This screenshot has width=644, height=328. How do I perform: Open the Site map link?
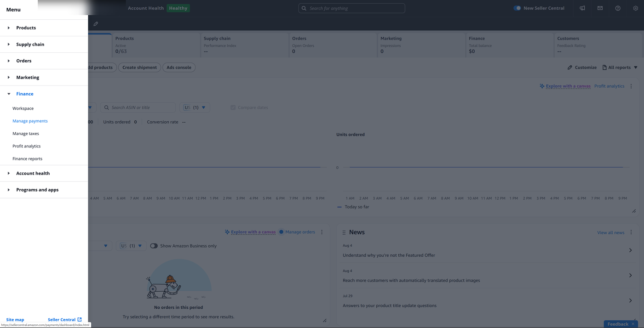pyautogui.click(x=15, y=320)
